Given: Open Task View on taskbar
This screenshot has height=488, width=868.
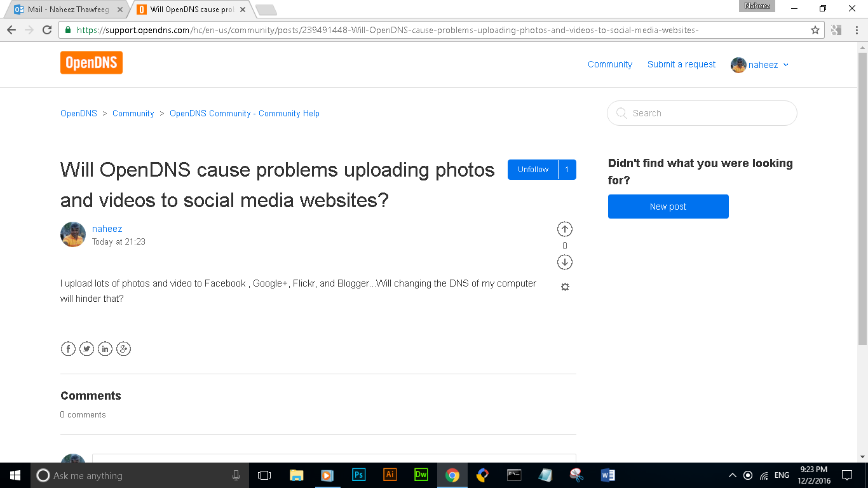Looking at the screenshot, I should click(x=264, y=475).
